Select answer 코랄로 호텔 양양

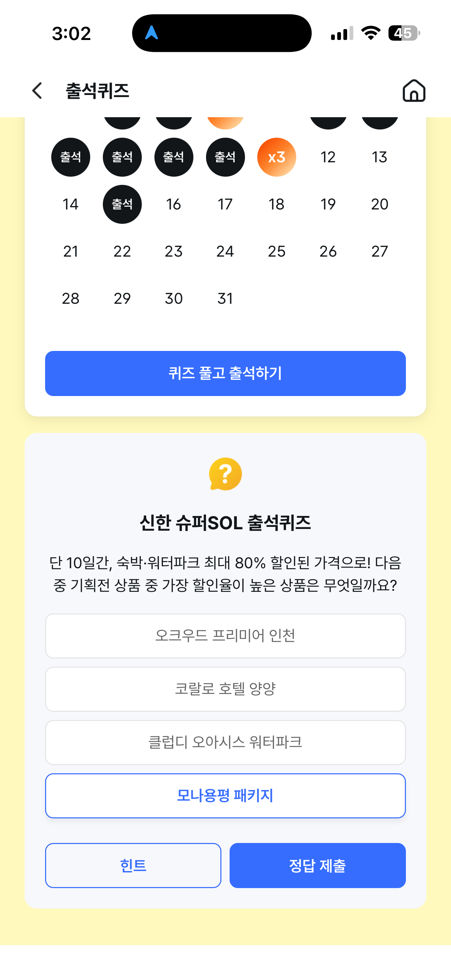pos(225,689)
